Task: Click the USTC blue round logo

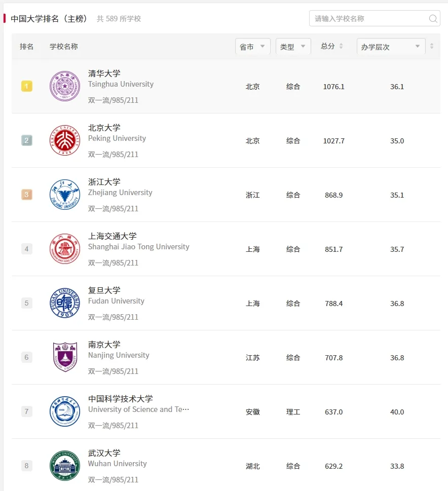Action: point(65,411)
